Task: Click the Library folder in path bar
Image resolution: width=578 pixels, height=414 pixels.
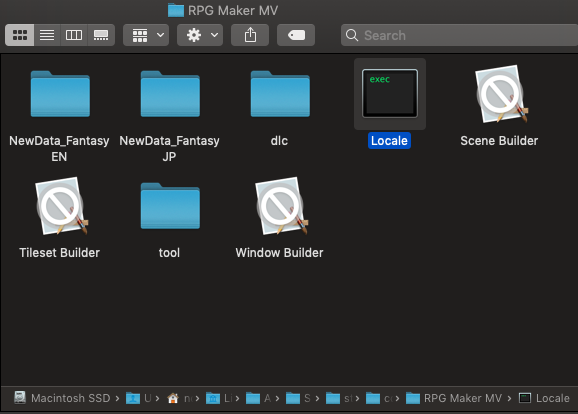Action: pyautogui.click(x=219, y=398)
